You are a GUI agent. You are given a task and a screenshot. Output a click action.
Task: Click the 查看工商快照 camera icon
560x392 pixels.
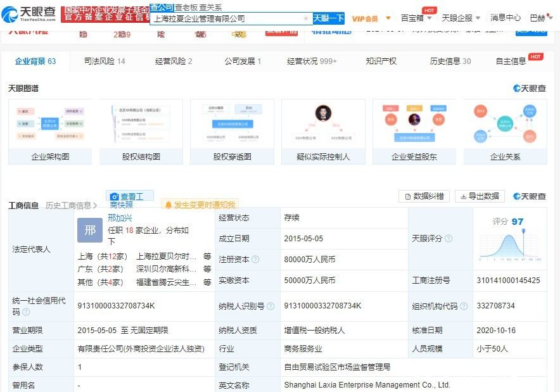click(x=114, y=197)
